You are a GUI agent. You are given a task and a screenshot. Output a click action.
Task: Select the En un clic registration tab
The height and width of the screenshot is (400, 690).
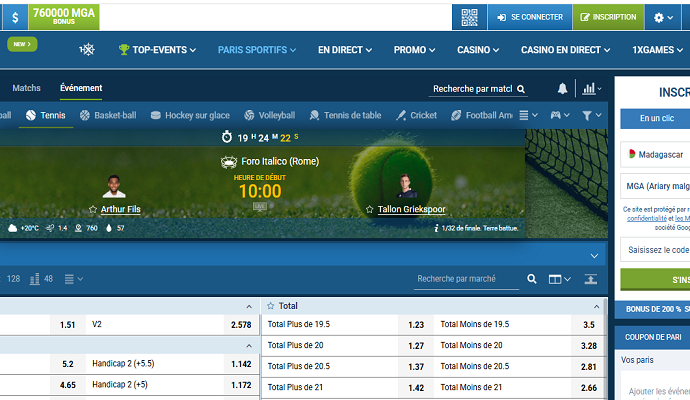(x=657, y=118)
